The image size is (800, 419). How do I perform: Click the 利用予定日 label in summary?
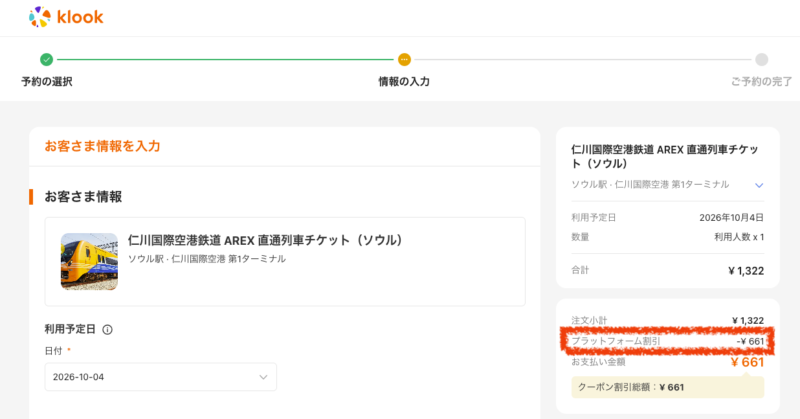pyautogui.click(x=593, y=217)
